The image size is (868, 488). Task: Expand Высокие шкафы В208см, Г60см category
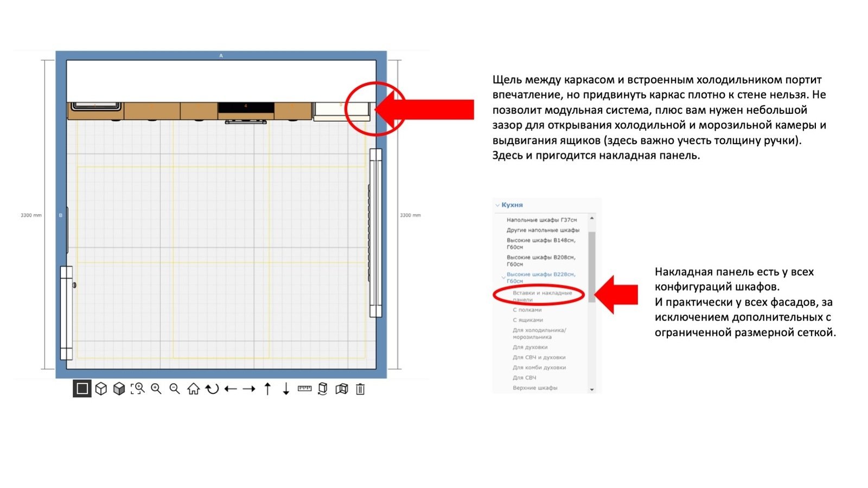[x=540, y=260]
